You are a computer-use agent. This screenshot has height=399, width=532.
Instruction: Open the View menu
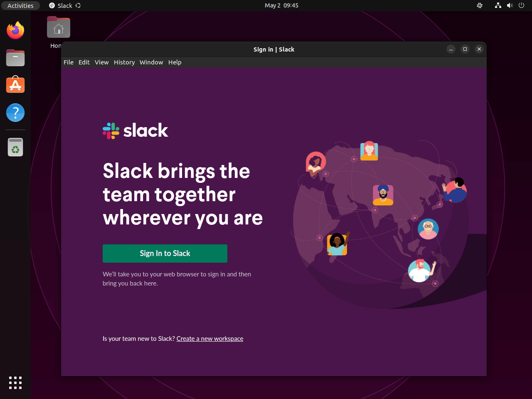[101, 62]
